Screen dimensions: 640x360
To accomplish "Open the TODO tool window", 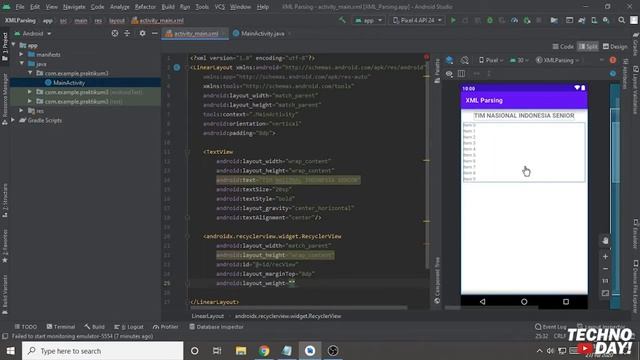I will pos(25,327).
